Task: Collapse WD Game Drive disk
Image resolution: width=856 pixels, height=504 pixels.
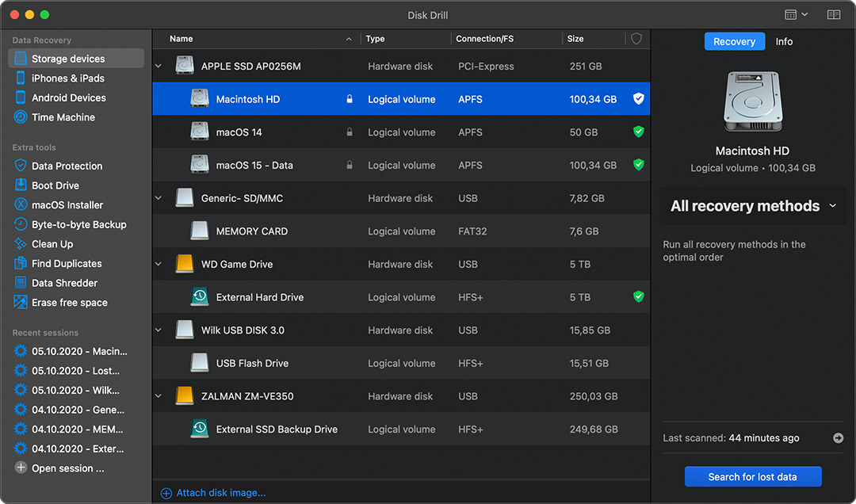Action: 159,264
